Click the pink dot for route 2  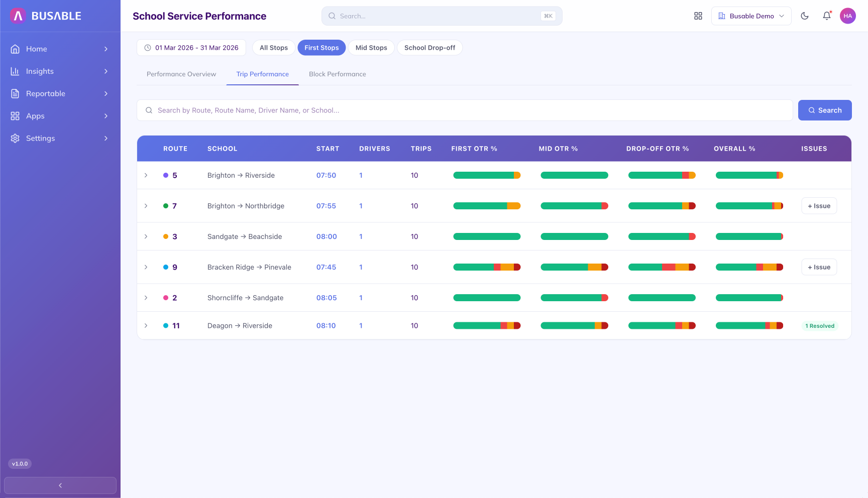pos(166,298)
